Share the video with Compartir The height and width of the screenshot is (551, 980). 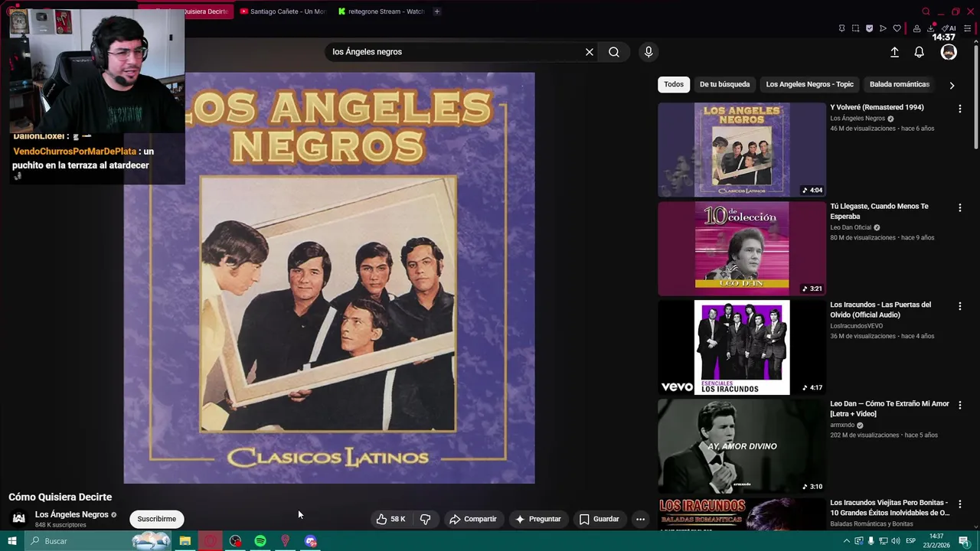tap(473, 519)
